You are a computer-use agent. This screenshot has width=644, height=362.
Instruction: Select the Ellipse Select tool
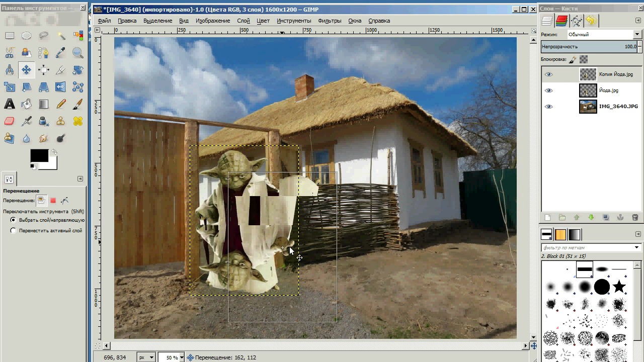coord(27,36)
